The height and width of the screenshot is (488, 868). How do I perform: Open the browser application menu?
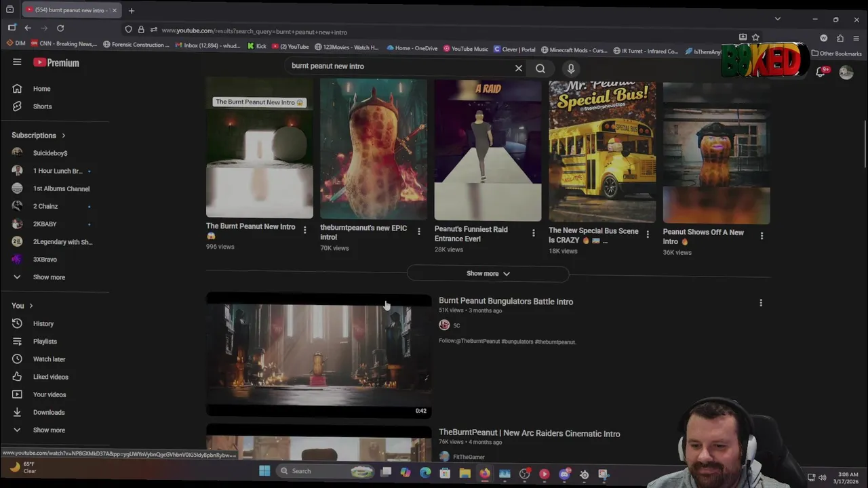click(856, 39)
